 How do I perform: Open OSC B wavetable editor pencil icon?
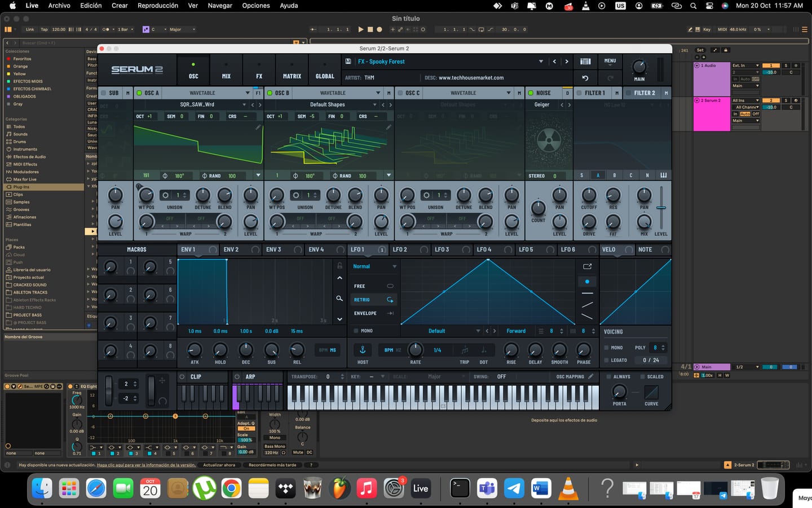pyautogui.click(x=389, y=128)
